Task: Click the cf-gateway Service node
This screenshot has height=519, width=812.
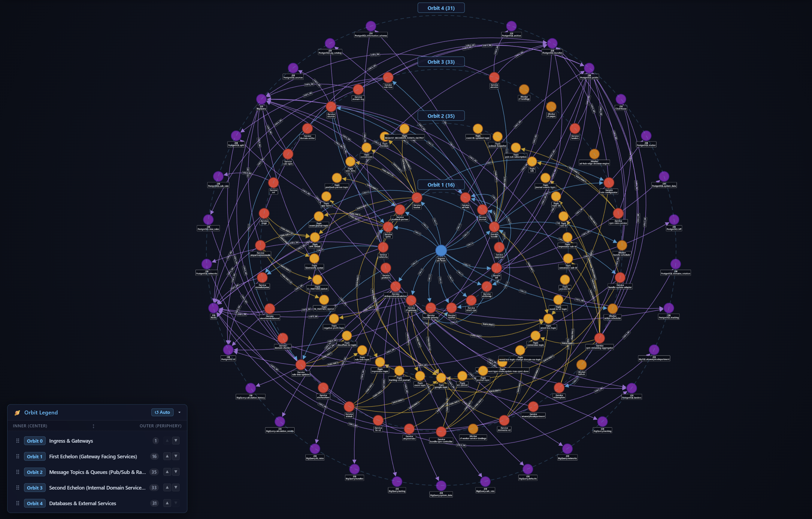Action: coord(411,300)
